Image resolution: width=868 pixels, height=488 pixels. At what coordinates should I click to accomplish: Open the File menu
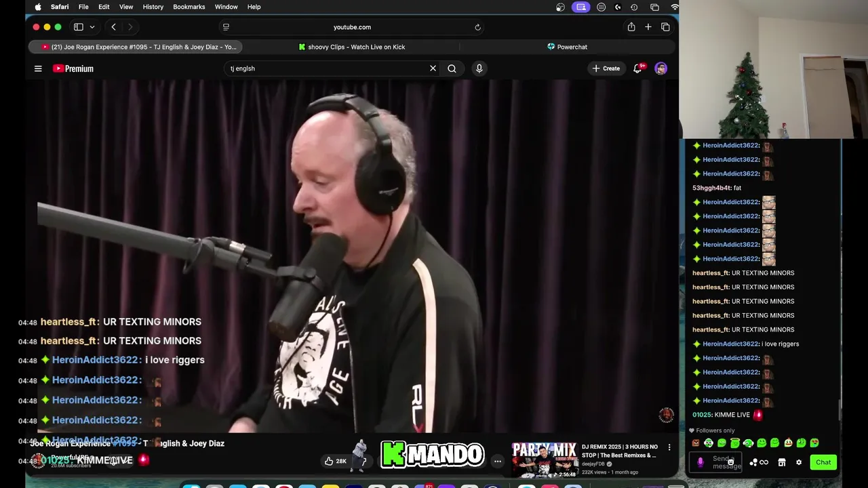(x=83, y=7)
